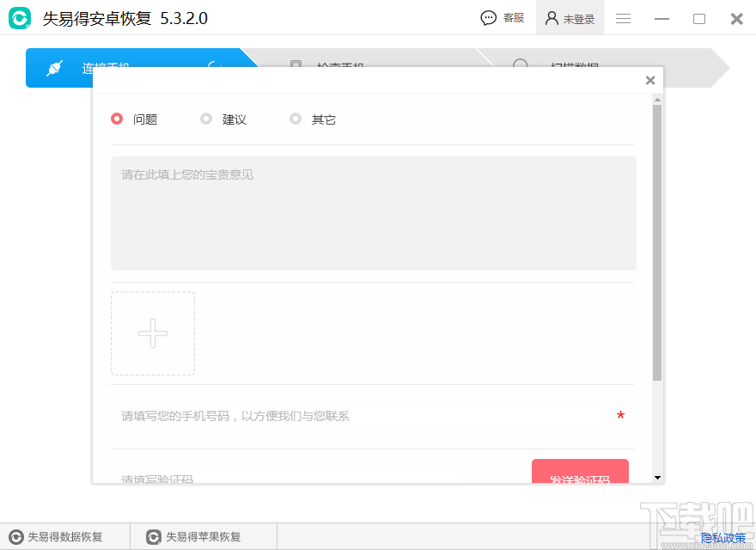
Task: Click the 发送验证码 button
Action: tap(580, 471)
